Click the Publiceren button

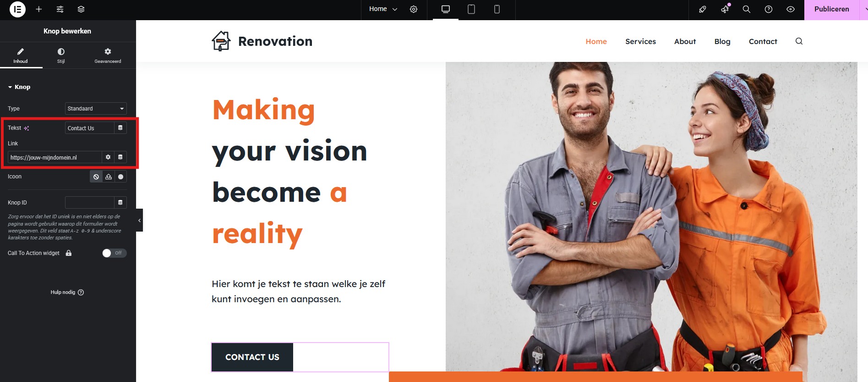(x=831, y=9)
